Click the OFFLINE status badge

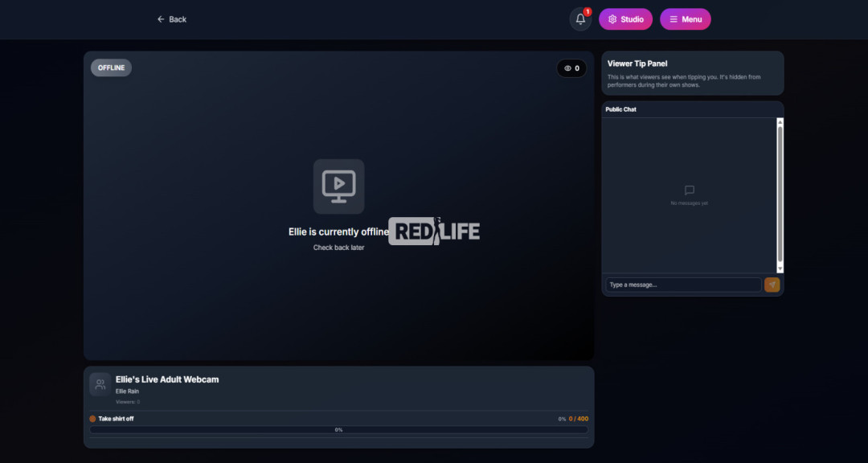[x=111, y=68]
